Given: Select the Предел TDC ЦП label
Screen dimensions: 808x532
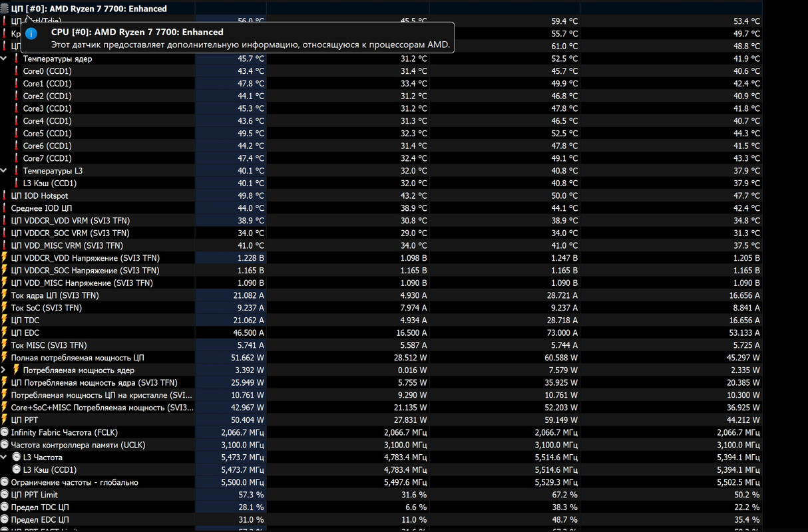Looking at the screenshot, I should click(x=40, y=507).
